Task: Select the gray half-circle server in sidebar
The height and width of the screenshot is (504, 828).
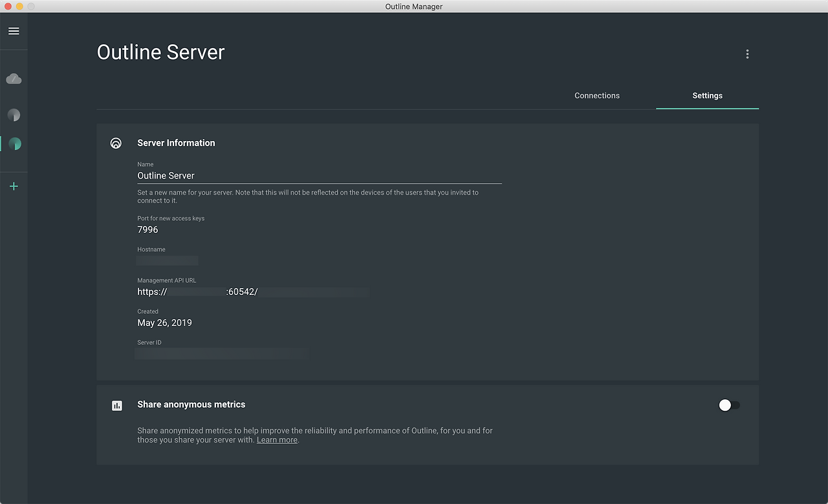Action: pyautogui.click(x=14, y=115)
